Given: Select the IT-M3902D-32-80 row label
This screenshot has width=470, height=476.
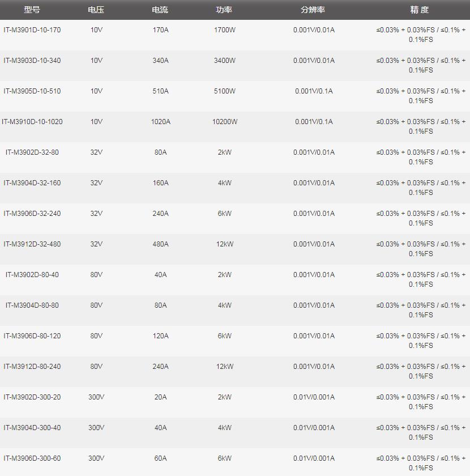Looking at the screenshot, I should tap(32, 152).
